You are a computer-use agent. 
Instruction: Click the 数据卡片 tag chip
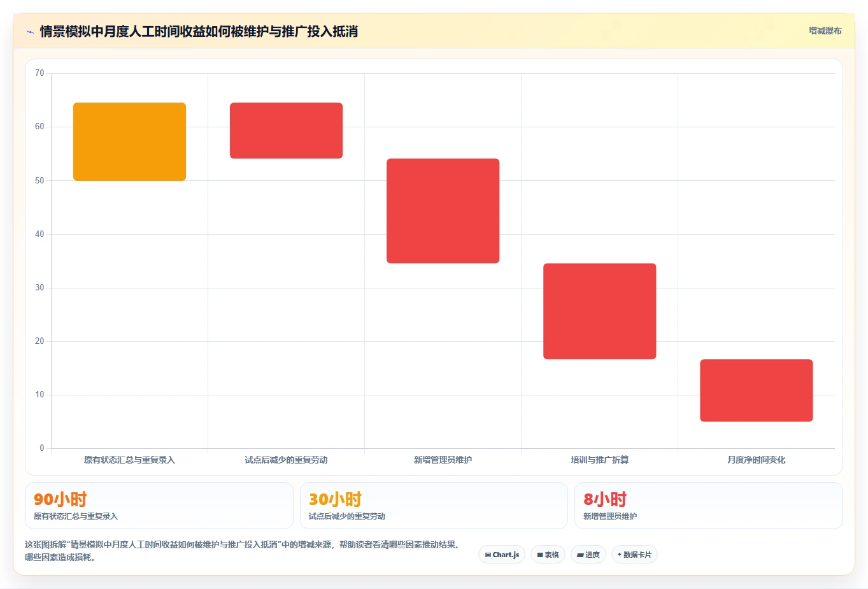click(634, 555)
